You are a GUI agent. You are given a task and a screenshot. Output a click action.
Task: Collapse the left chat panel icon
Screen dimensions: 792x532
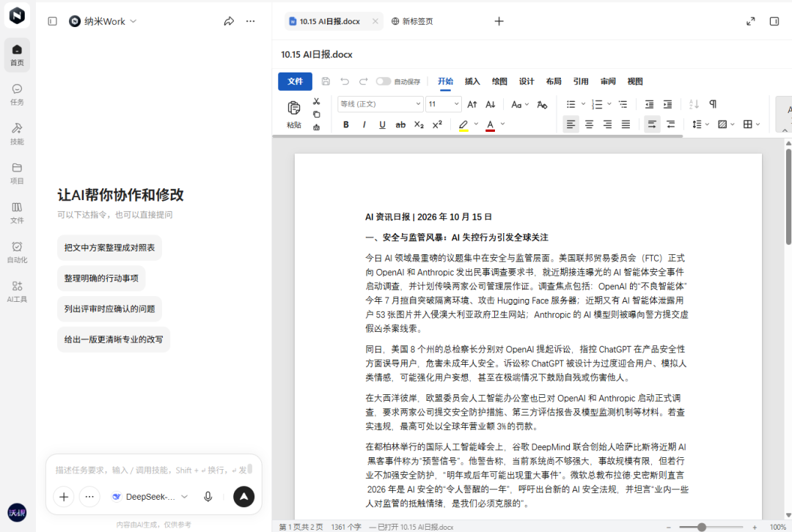tap(53, 21)
